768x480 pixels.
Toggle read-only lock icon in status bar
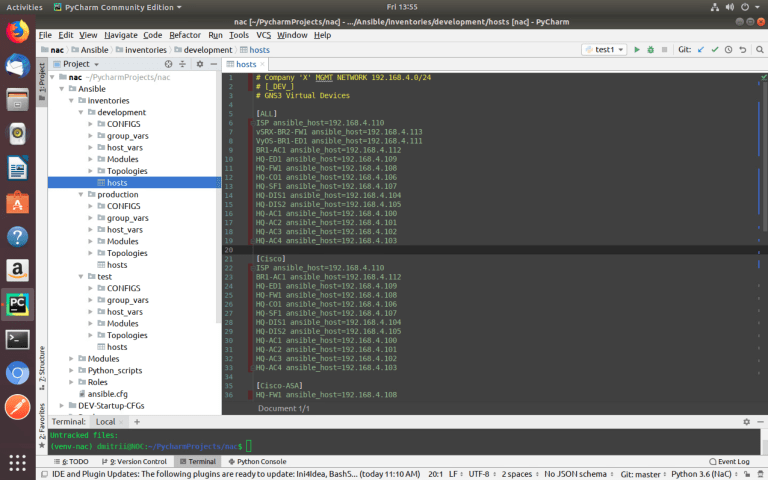pyautogui.click(x=746, y=474)
